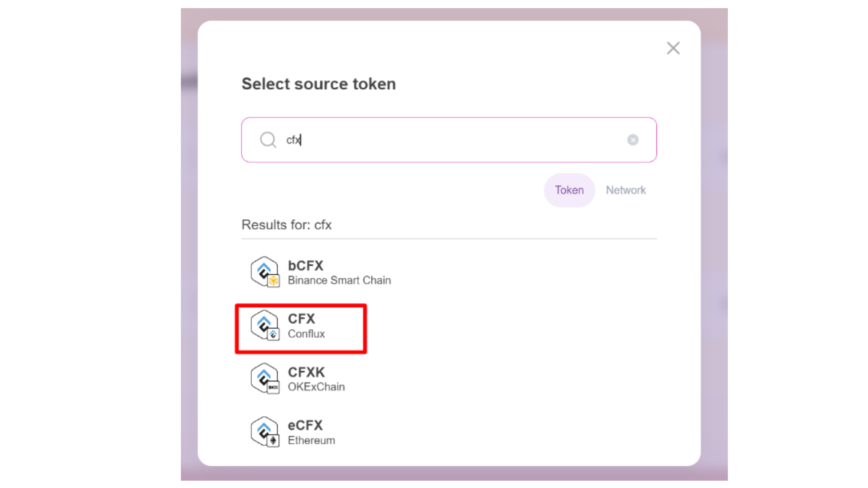
Task: Choose the Ethereum network label
Action: [311, 440]
